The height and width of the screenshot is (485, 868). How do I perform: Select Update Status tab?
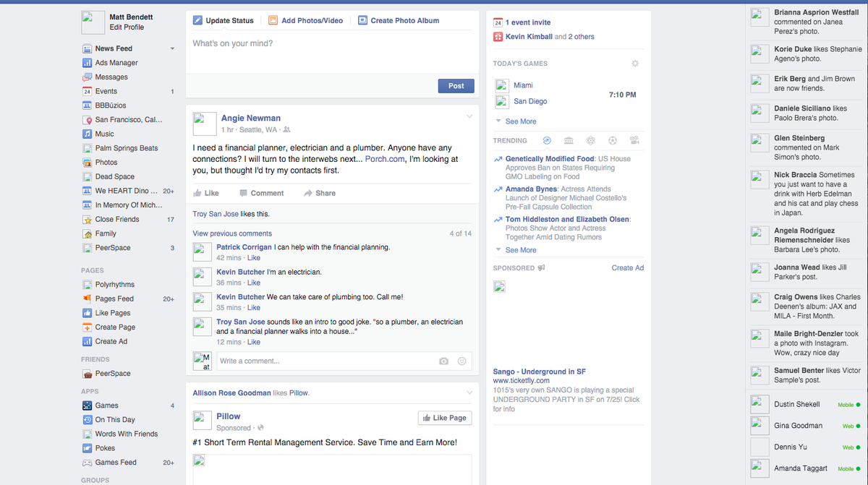223,20
